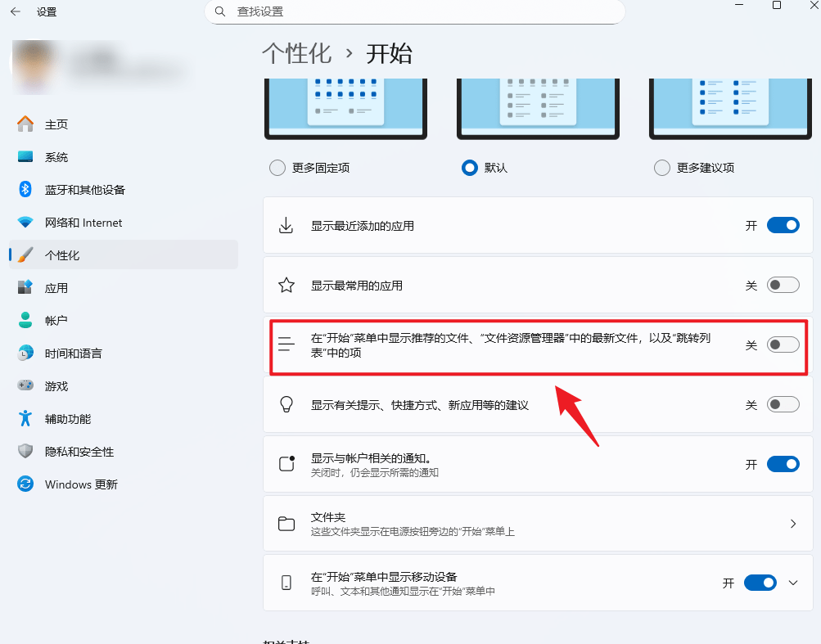
Task: Open the 文件夹 row chevron arrow
Action: coord(792,524)
